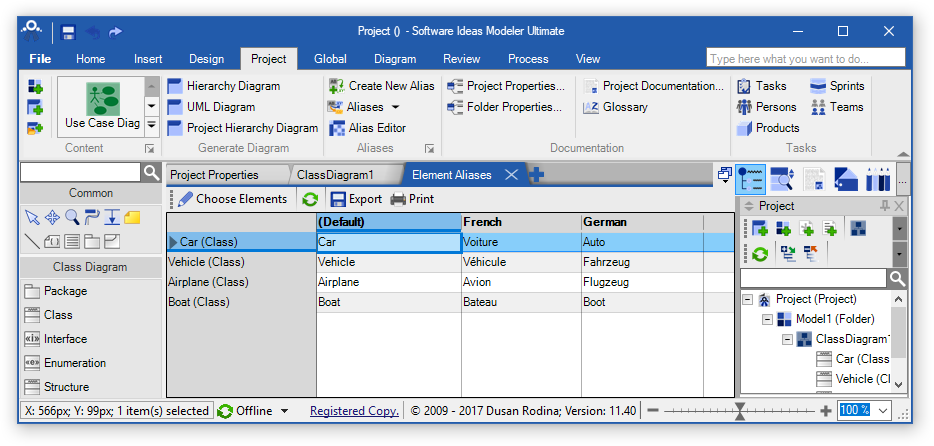This screenshot has width=934, height=446.
Task: Open Project Documentation command
Action: [x=653, y=86]
